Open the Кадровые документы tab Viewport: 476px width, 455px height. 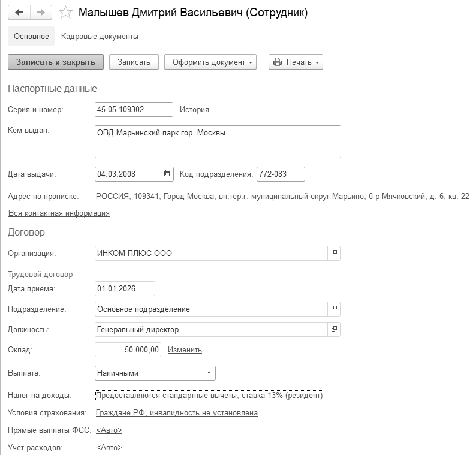(x=100, y=36)
